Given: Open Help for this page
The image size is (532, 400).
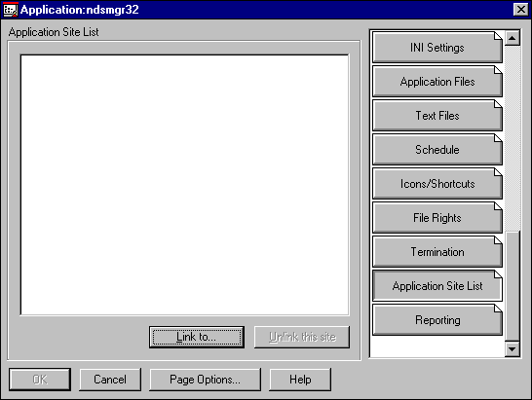Looking at the screenshot, I should click(300, 380).
